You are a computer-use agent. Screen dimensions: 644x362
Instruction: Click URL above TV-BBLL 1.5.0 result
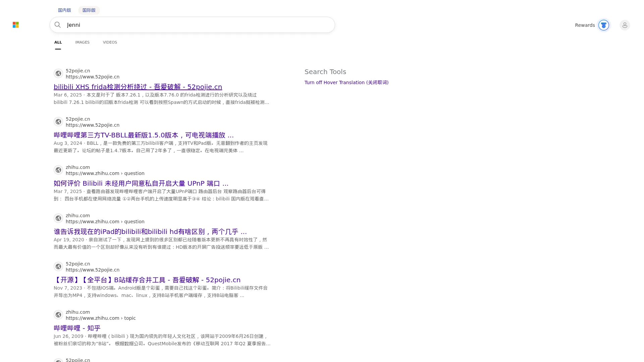[x=93, y=125]
